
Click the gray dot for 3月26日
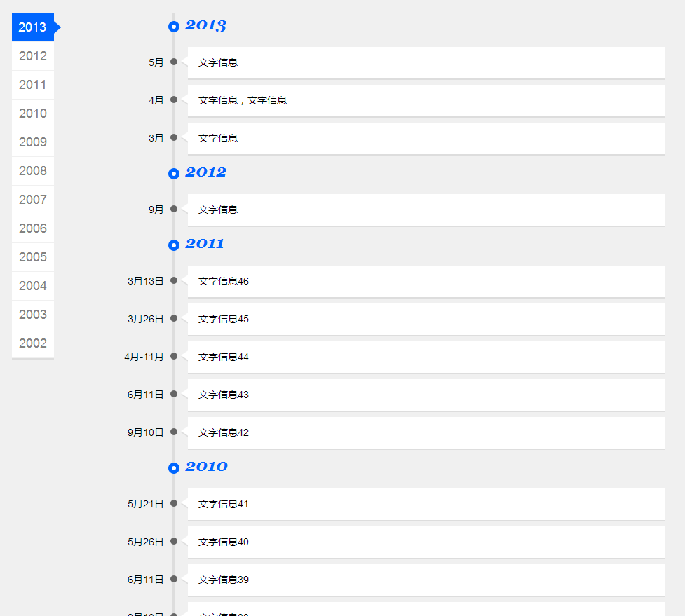(x=174, y=318)
